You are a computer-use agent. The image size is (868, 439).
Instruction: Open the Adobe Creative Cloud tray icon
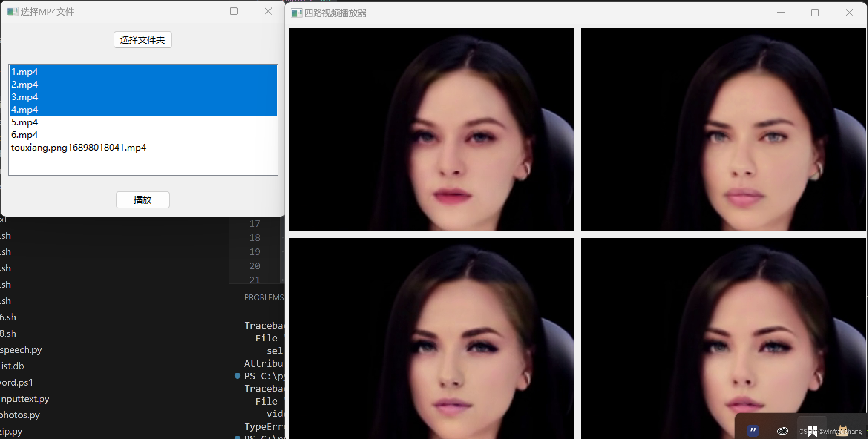coord(783,431)
